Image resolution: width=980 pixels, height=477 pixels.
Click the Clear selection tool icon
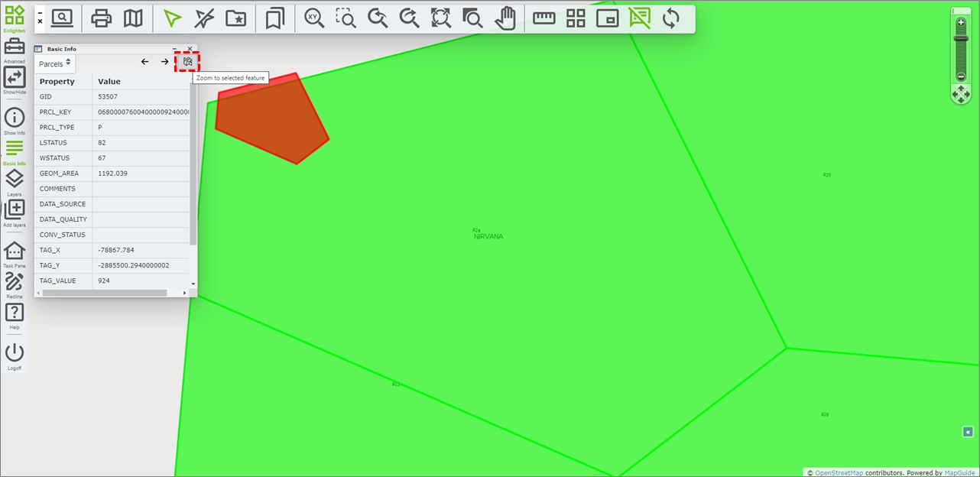tap(204, 18)
